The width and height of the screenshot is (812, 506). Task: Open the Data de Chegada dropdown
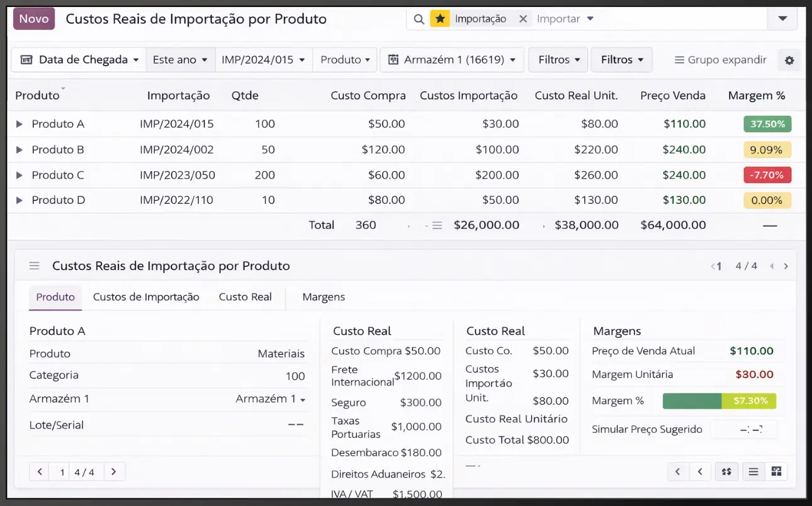pyautogui.click(x=79, y=60)
